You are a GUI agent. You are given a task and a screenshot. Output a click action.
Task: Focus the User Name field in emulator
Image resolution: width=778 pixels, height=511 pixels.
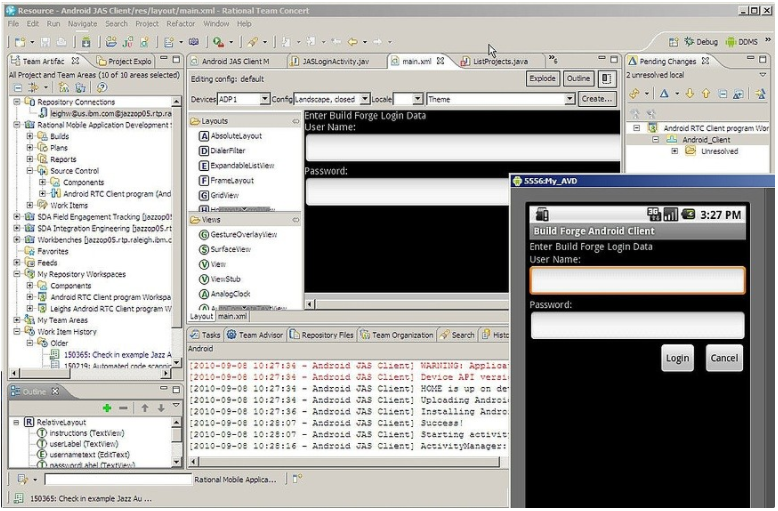click(637, 281)
